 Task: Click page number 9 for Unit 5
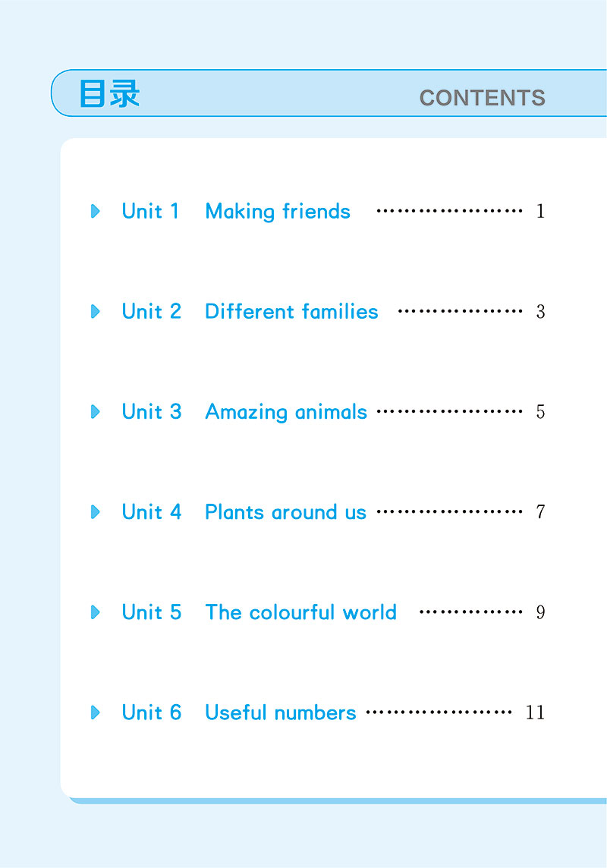click(540, 612)
